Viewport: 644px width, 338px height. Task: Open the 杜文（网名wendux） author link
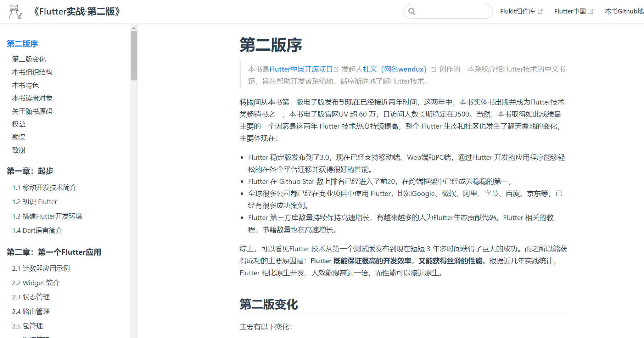(x=394, y=69)
